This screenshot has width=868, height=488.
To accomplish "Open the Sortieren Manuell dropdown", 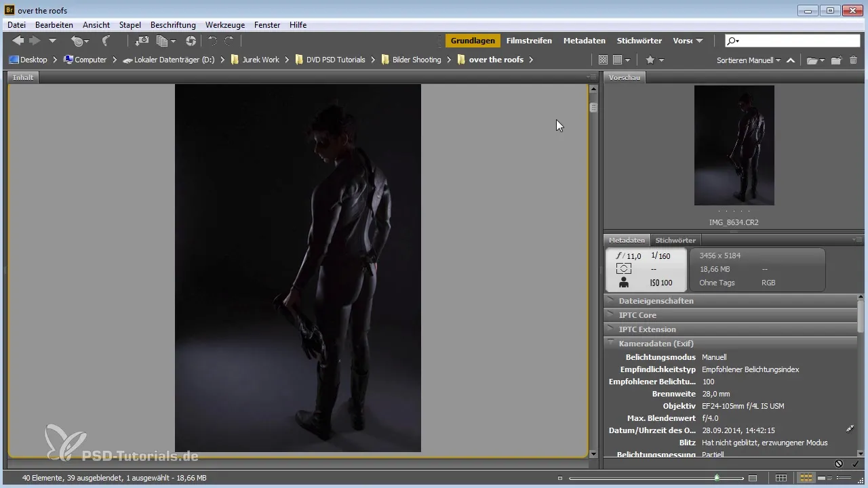I will click(748, 60).
